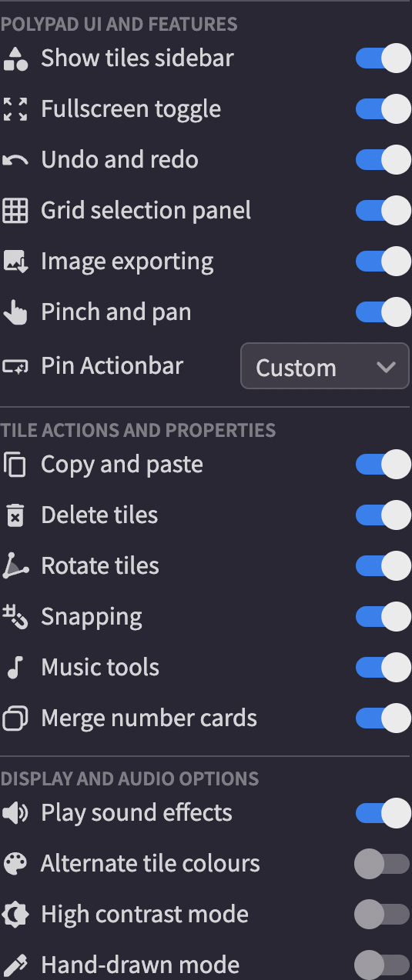Disable the Fullscreen toggle switch
This screenshot has height=980, width=412.
click(383, 109)
